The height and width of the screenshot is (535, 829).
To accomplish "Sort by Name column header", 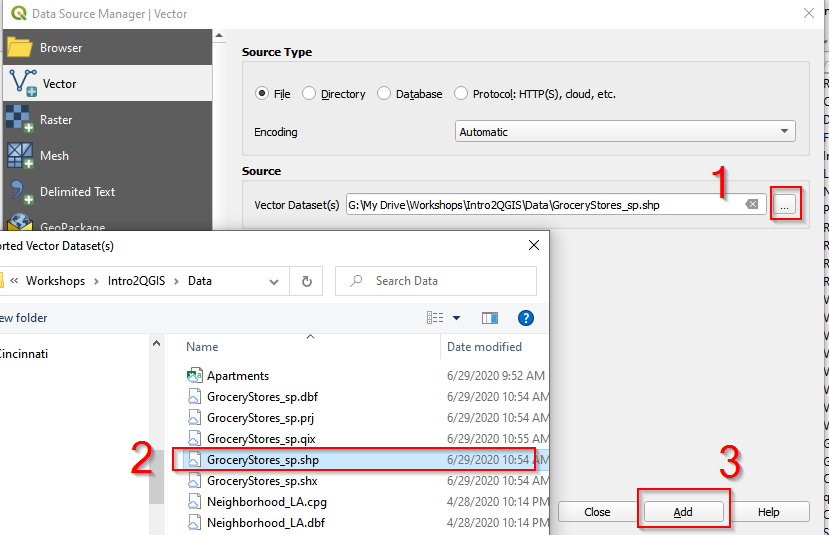I will pyautogui.click(x=202, y=347).
